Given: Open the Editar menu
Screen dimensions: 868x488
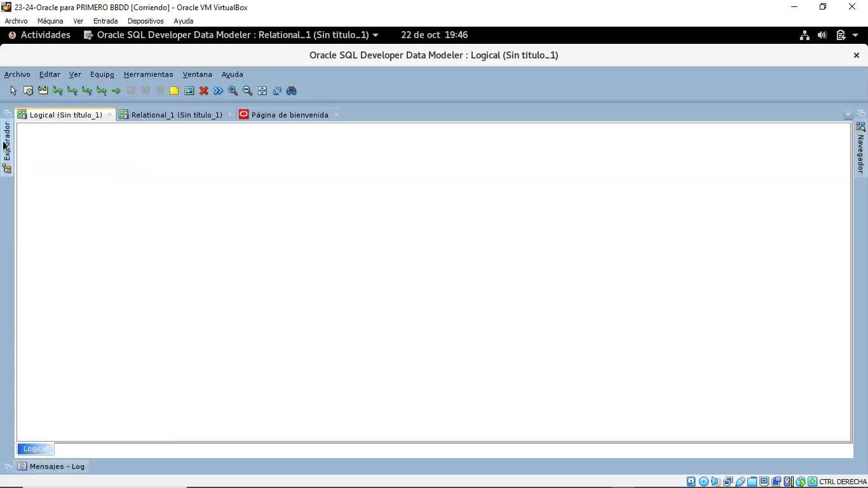Looking at the screenshot, I should 50,74.
